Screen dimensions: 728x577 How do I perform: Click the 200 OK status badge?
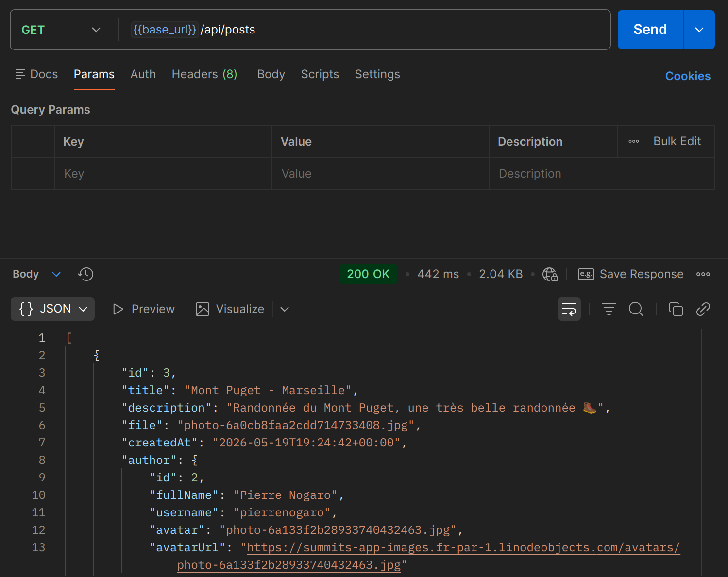[368, 274]
